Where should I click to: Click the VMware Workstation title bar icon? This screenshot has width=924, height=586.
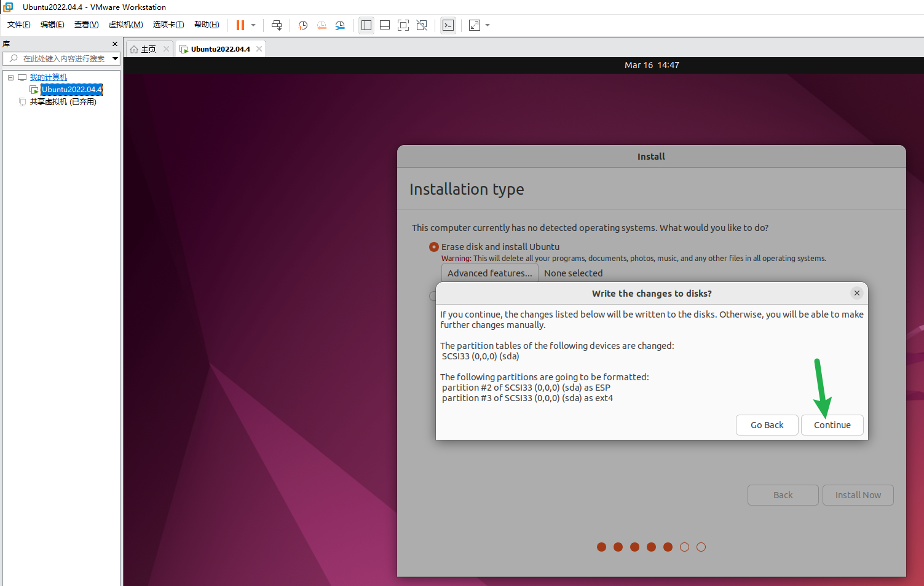coord(9,7)
